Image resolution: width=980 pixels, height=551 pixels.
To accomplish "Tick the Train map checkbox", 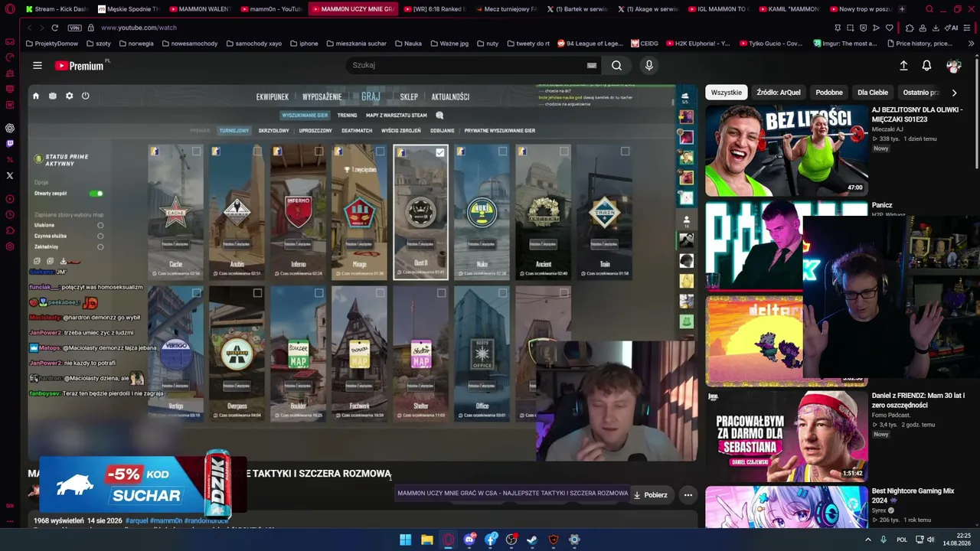I will (626, 152).
